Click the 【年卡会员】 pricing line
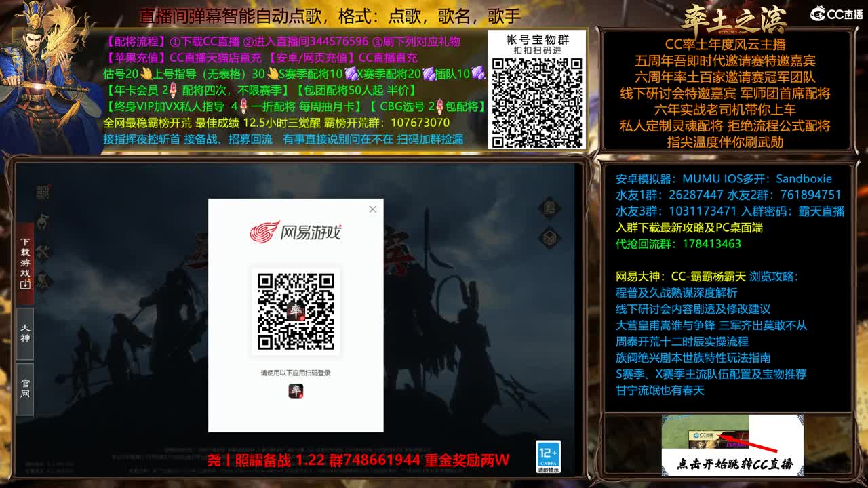 (260, 90)
